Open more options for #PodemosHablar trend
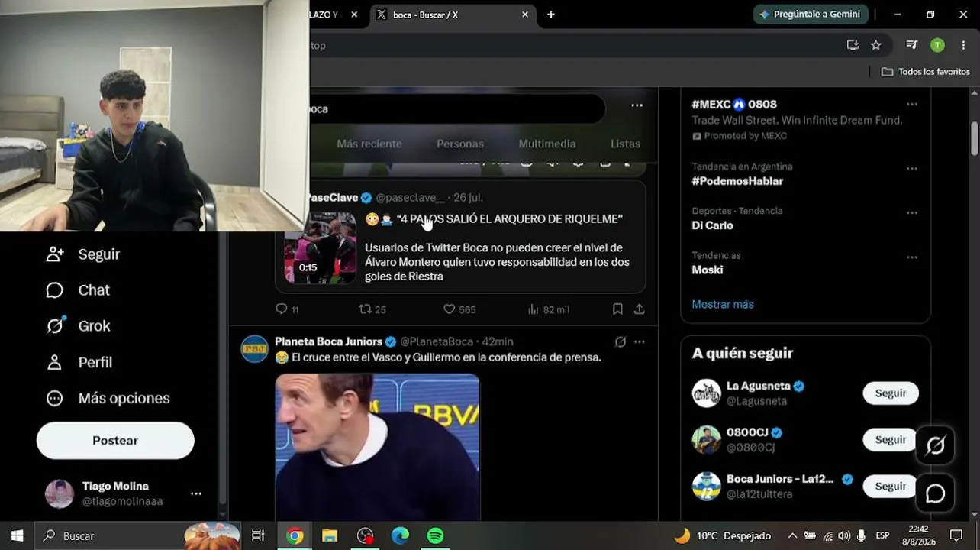Viewport: 980px width, 550px height. pos(911,168)
